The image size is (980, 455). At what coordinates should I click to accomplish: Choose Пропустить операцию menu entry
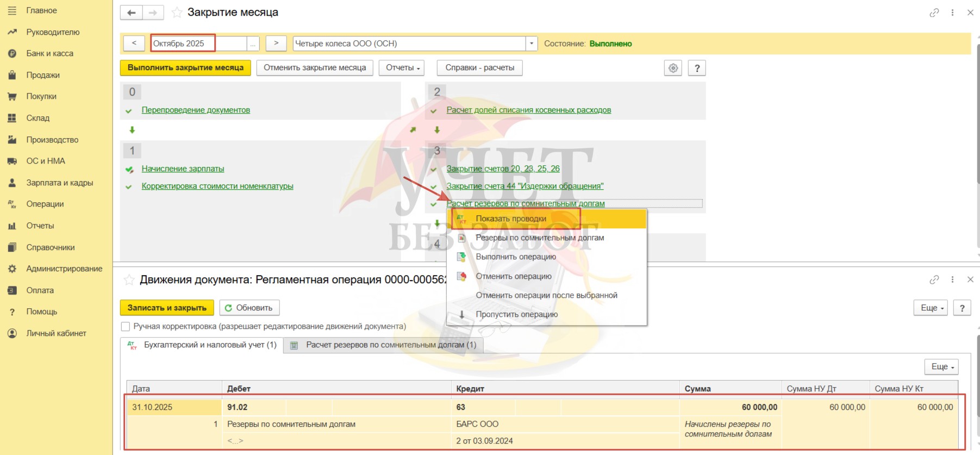click(516, 314)
